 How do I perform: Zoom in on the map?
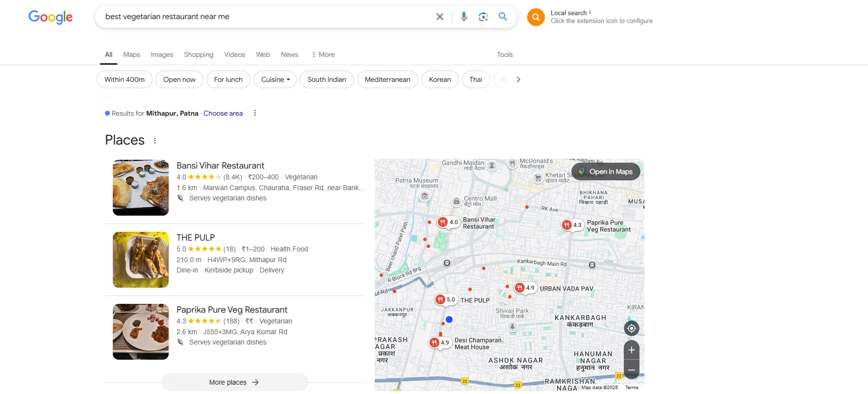[x=632, y=350]
